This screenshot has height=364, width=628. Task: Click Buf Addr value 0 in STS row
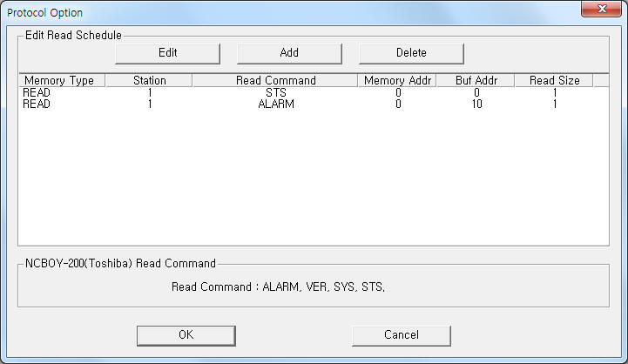click(x=476, y=92)
